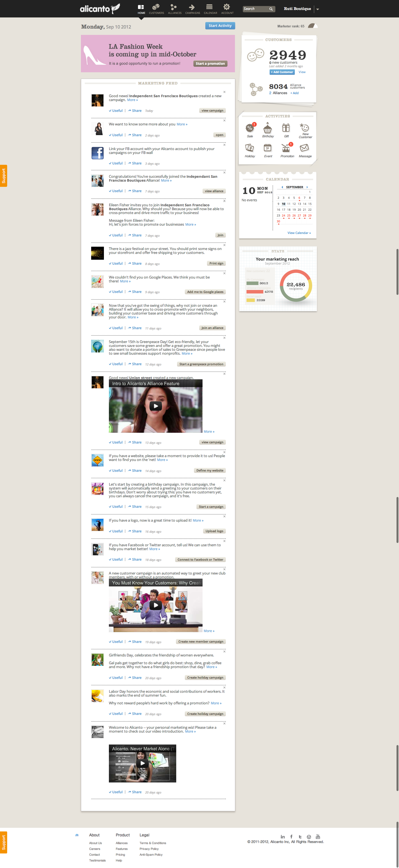
Task: Mark the Girlfriends Day post as Useful
Action: point(116,678)
